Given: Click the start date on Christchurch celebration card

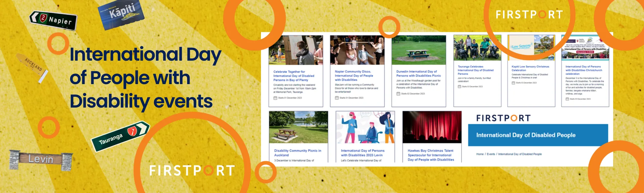Looking at the screenshot, I should tap(580, 99).
